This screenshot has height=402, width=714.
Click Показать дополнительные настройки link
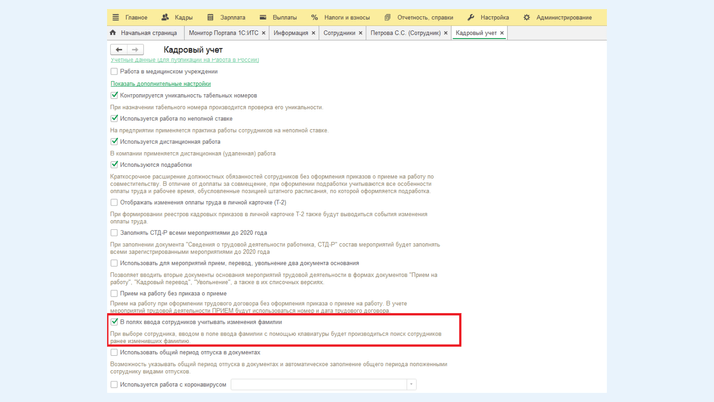(x=160, y=84)
